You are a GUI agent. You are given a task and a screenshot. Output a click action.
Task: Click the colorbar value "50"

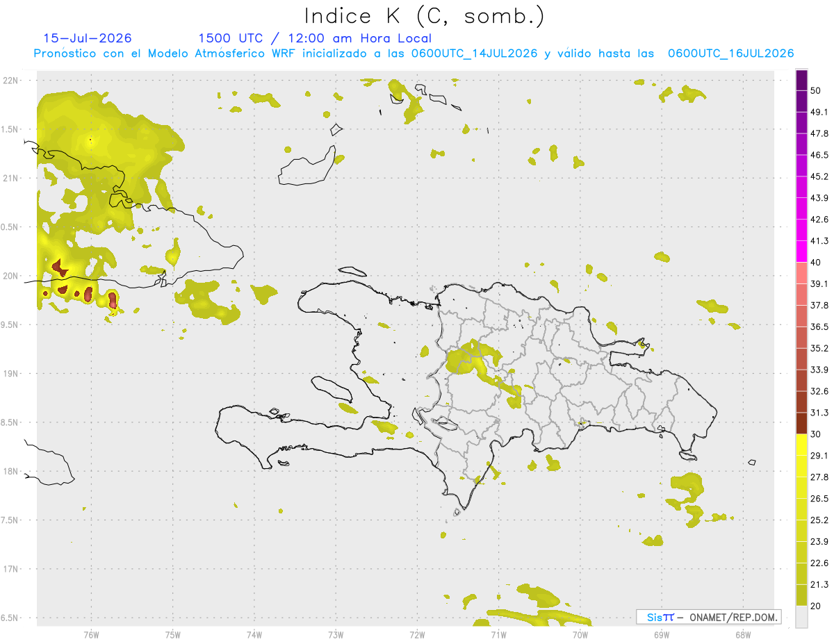coord(817,91)
